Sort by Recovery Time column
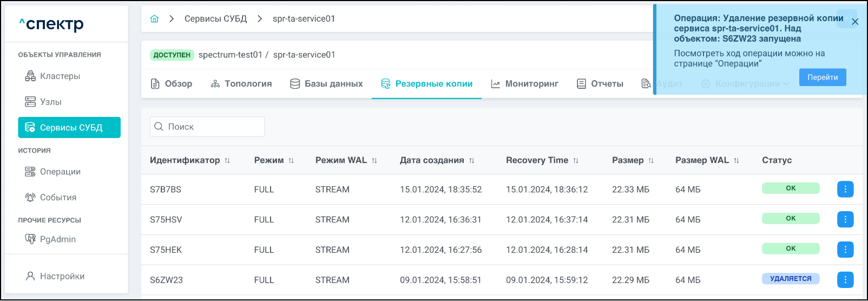Screen dimensions: 868x301 point(576,161)
